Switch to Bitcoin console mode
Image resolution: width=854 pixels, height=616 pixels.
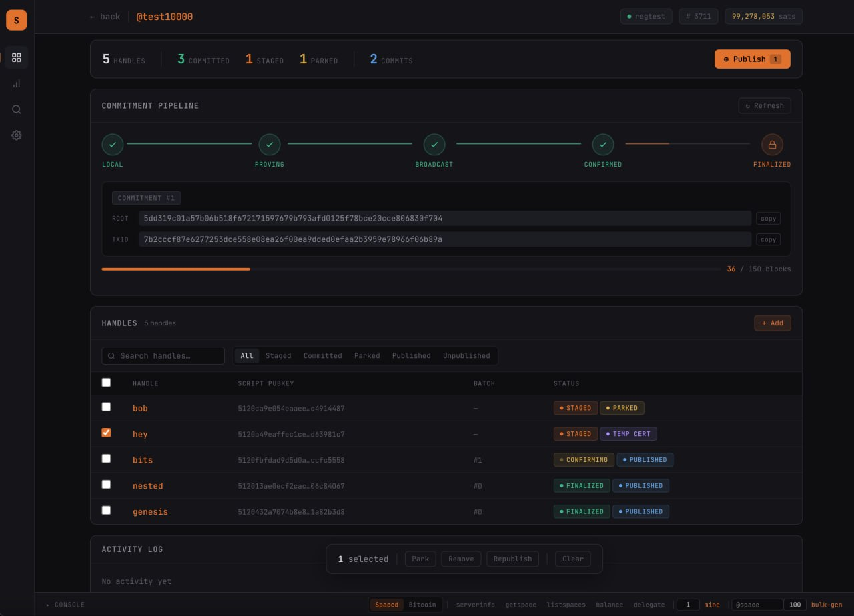pos(422,605)
